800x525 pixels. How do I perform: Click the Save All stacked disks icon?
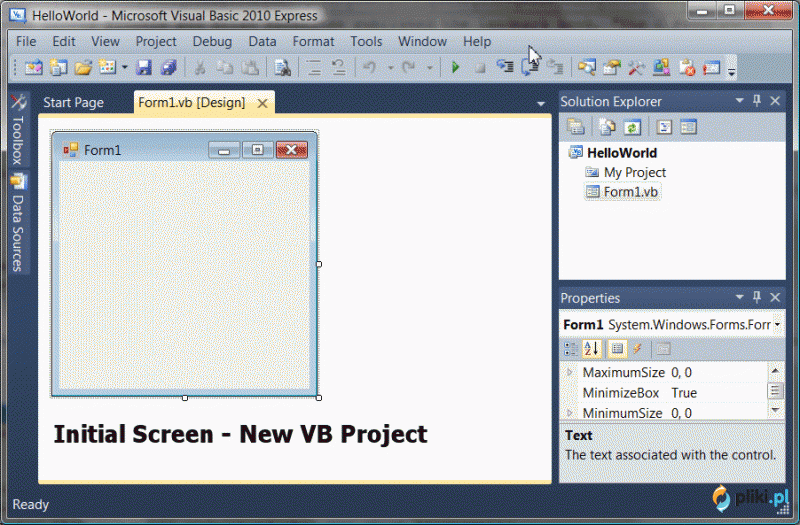[x=168, y=67]
